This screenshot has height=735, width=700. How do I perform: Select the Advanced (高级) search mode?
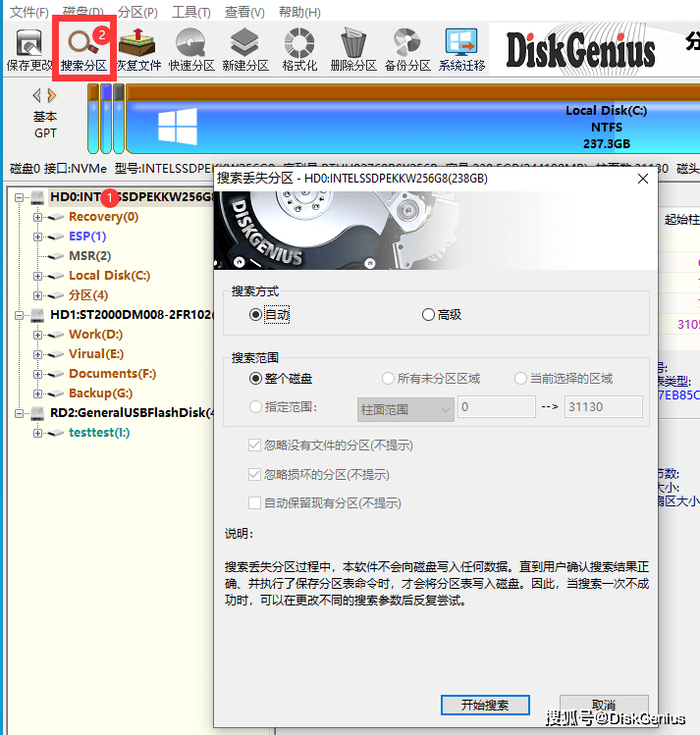click(x=441, y=315)
